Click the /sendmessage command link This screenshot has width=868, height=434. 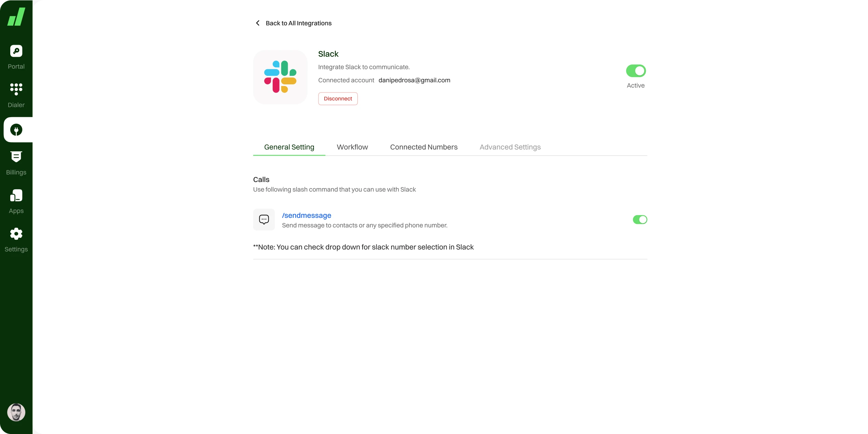tap(306, 215)
